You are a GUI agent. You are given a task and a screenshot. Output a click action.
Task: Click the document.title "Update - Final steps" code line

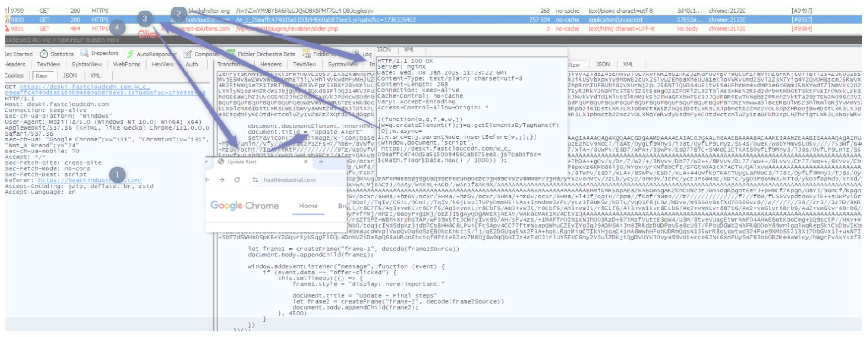(x=364, y=296)
